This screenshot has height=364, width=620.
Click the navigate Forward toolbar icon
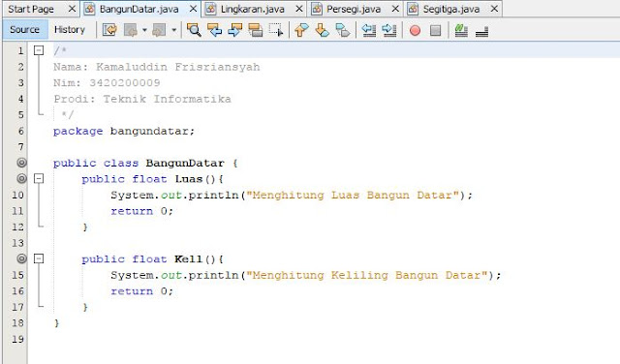[x=159, y=30]
